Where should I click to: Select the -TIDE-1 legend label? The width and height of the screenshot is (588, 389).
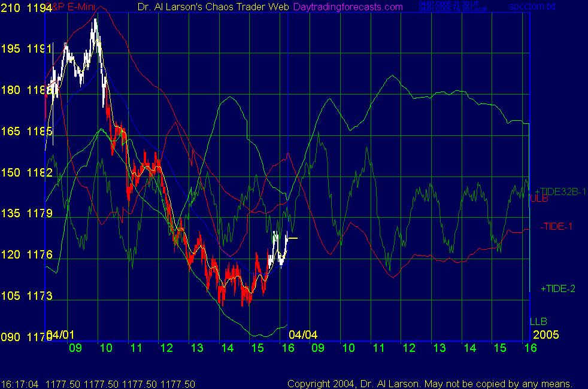click(x=556, y=226)
